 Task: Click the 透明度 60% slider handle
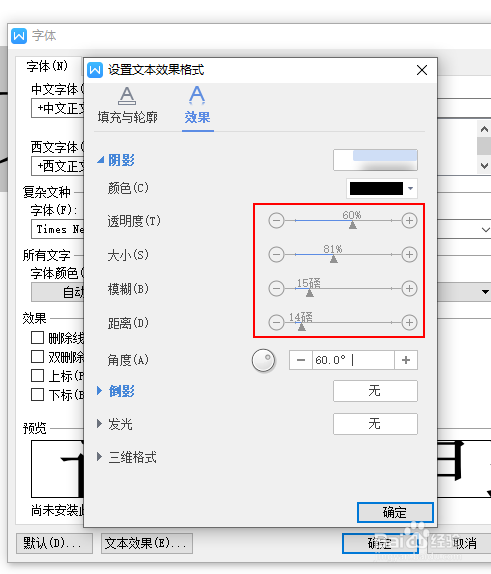tap(353, 225)
